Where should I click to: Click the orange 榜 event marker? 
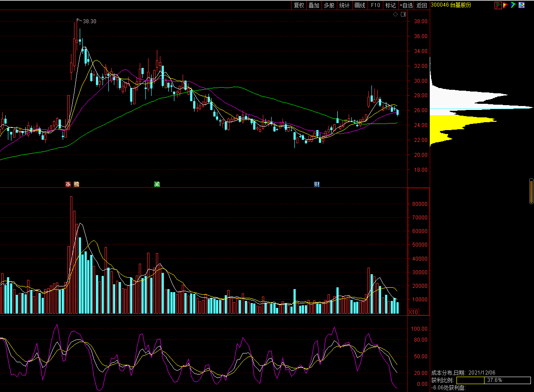77,184
